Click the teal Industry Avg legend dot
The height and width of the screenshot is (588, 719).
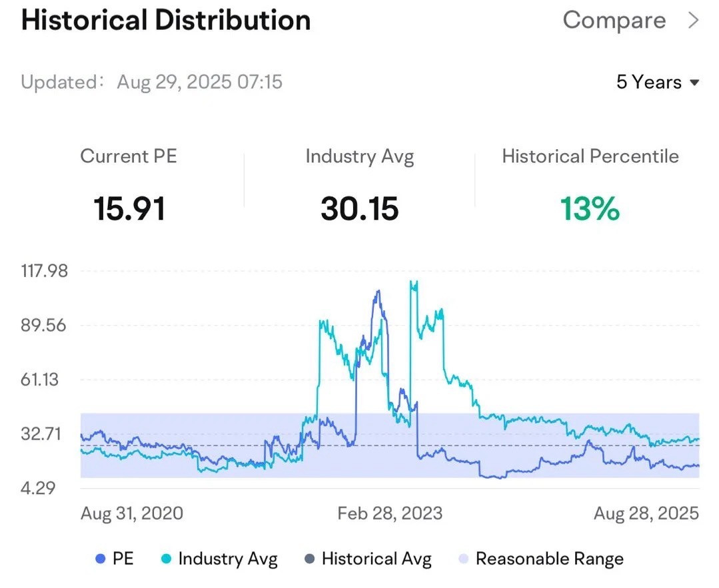tap(167, 559)
